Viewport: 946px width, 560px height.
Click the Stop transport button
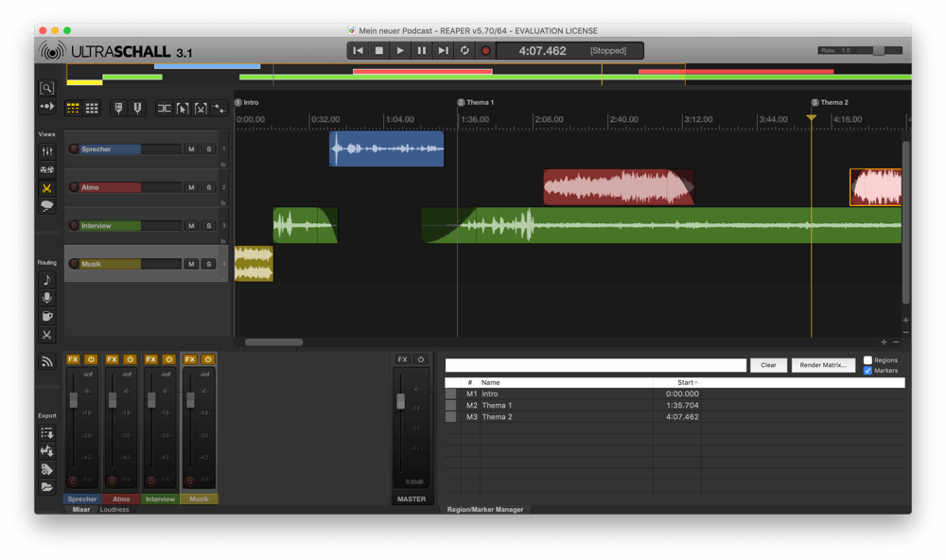379,51
